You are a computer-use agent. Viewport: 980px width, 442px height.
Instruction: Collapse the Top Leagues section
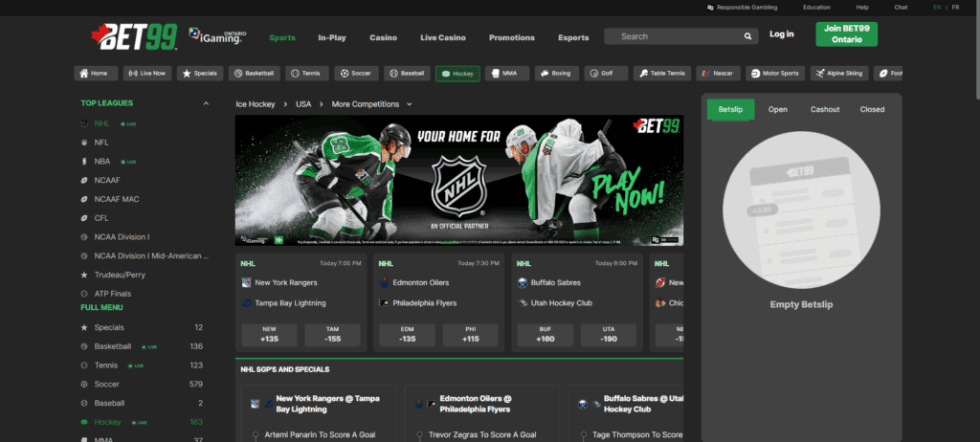(206, 103)
